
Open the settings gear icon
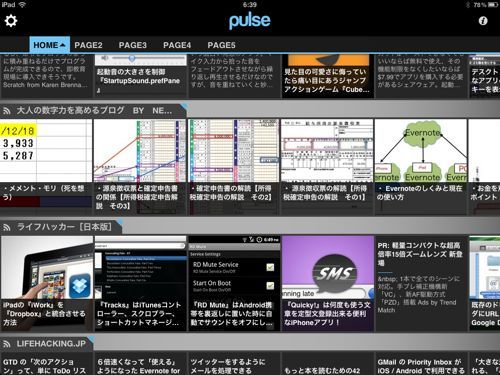11,21
